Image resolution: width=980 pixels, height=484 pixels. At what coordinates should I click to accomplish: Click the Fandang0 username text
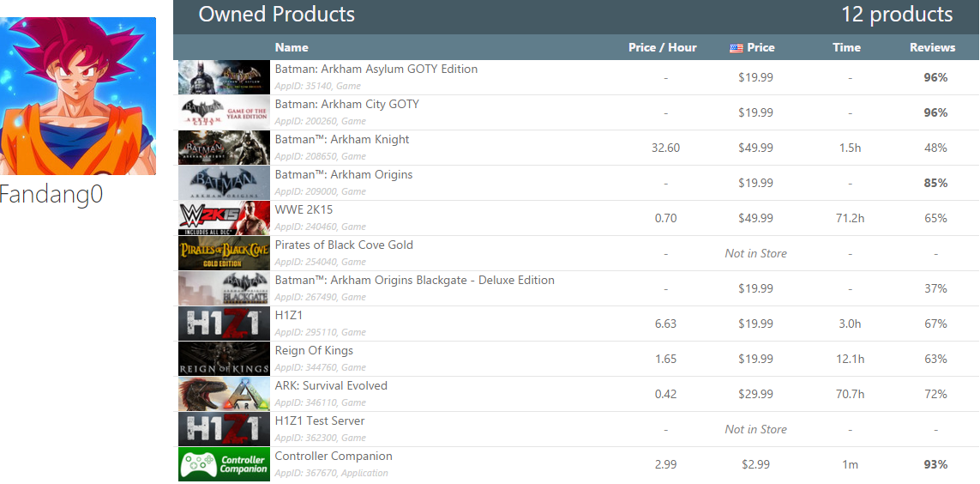pyautogui.click(x=51, y=195)
